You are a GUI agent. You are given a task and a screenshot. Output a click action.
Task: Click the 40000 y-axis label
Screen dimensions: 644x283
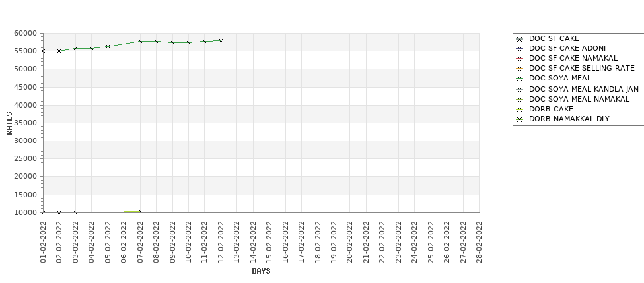pyautogui.click(x=26, y=105)
